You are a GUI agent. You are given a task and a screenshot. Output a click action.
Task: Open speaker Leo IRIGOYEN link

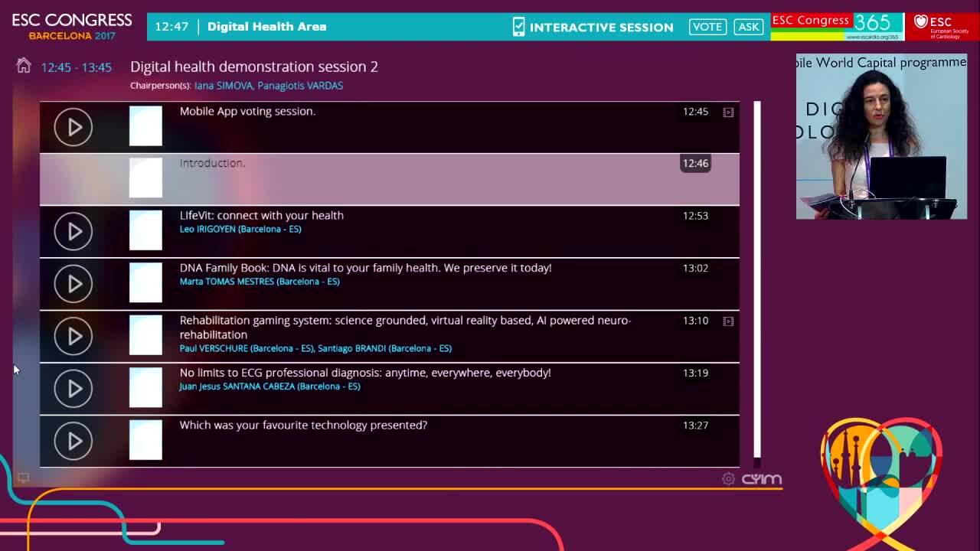click(240, 229)
